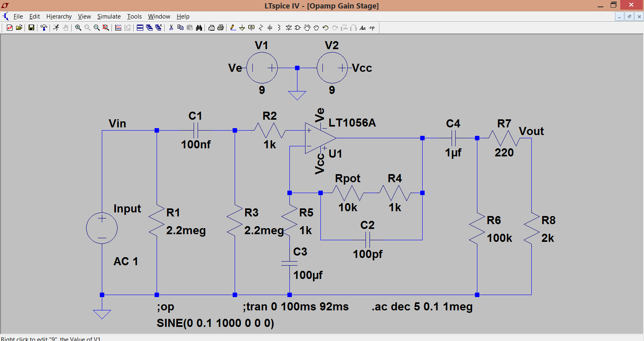
Task: Autorange the plot with the waveform icon
Action: click(x=118, y=27)
